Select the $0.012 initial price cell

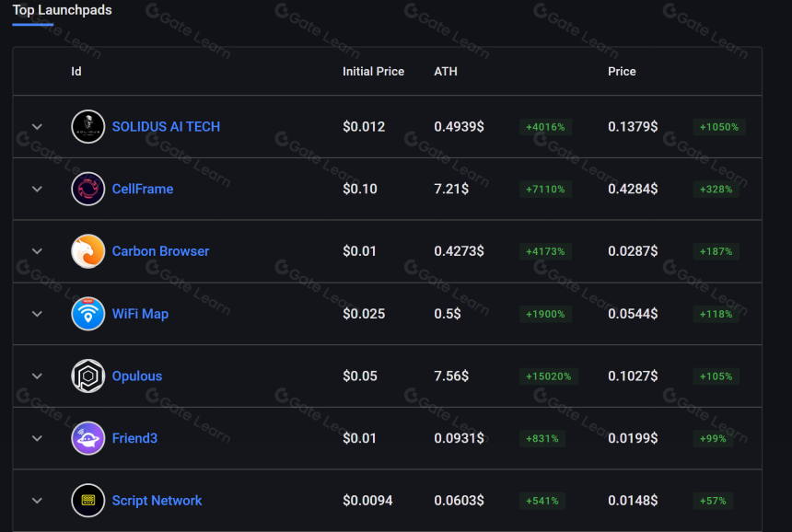pyautogui.click(x=364, y=127)
